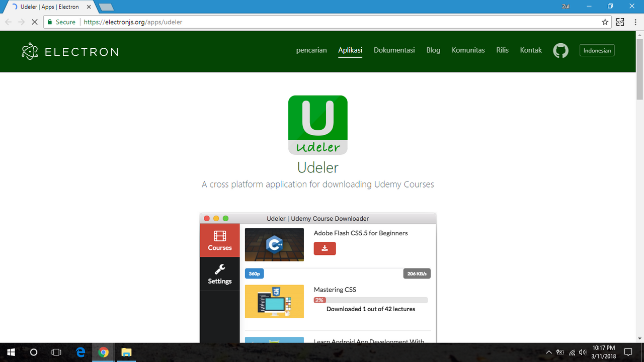Select Aplikasi navigation item
Screen dimensions: 644x362
click(x=350, y=50)
